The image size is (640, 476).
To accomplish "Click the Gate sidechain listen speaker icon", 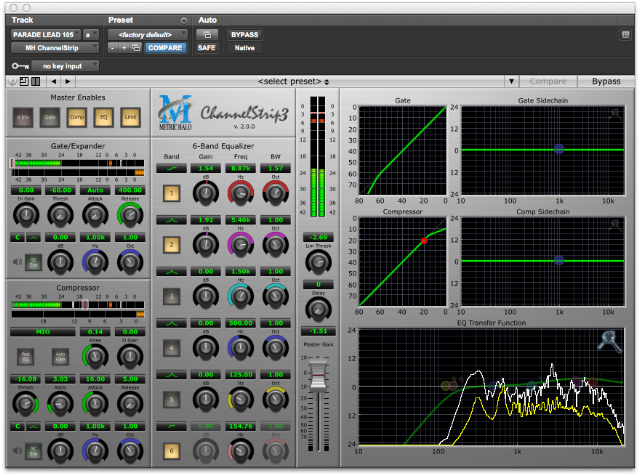I will click(x=17, y=262).
